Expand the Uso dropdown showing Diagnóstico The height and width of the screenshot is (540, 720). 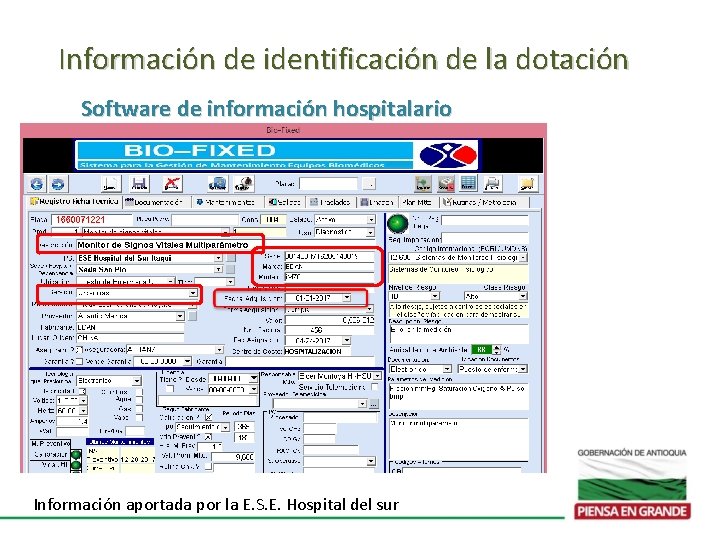pos(370,233)
